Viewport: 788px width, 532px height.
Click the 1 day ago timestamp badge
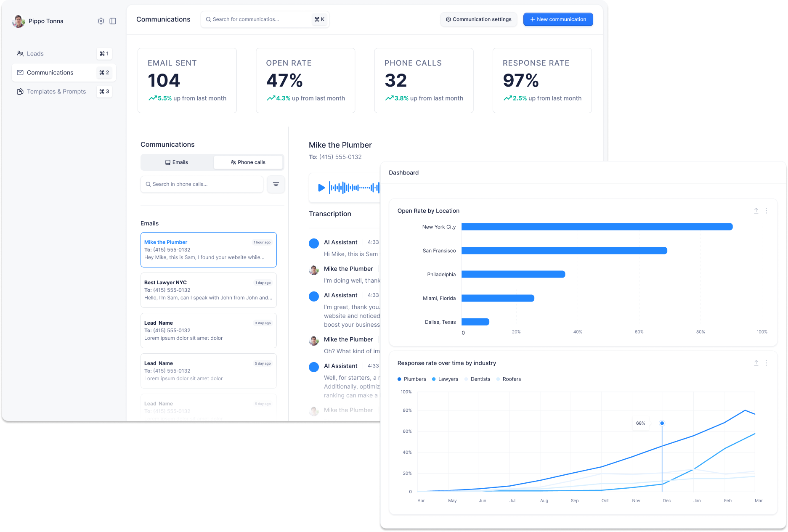(263, 283)
